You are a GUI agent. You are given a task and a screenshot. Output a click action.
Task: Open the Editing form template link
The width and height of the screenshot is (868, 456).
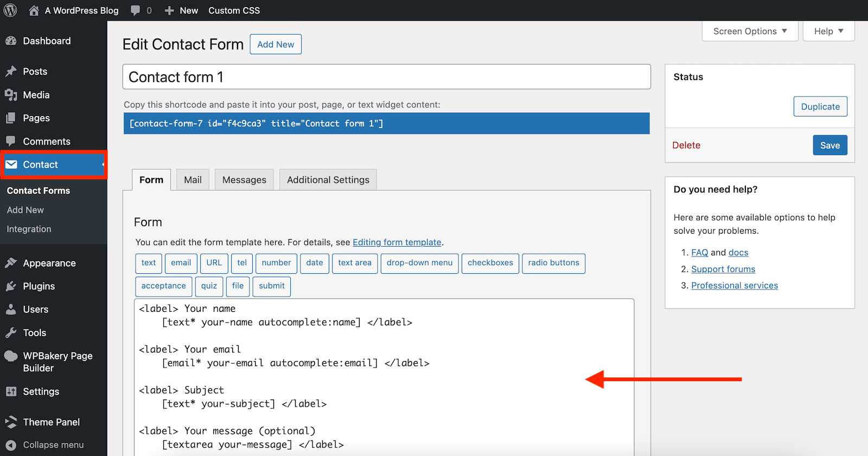point(397,242)
